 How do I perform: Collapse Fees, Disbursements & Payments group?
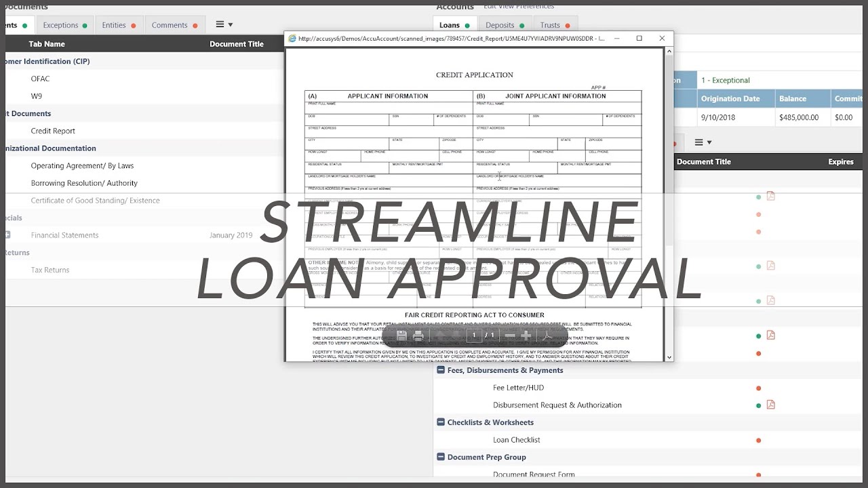(x=441, y=370)
